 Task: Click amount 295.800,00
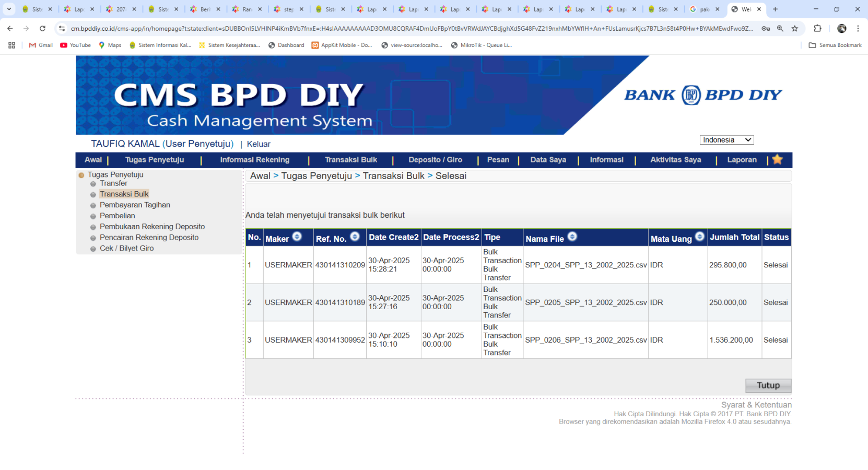[728, 265]
